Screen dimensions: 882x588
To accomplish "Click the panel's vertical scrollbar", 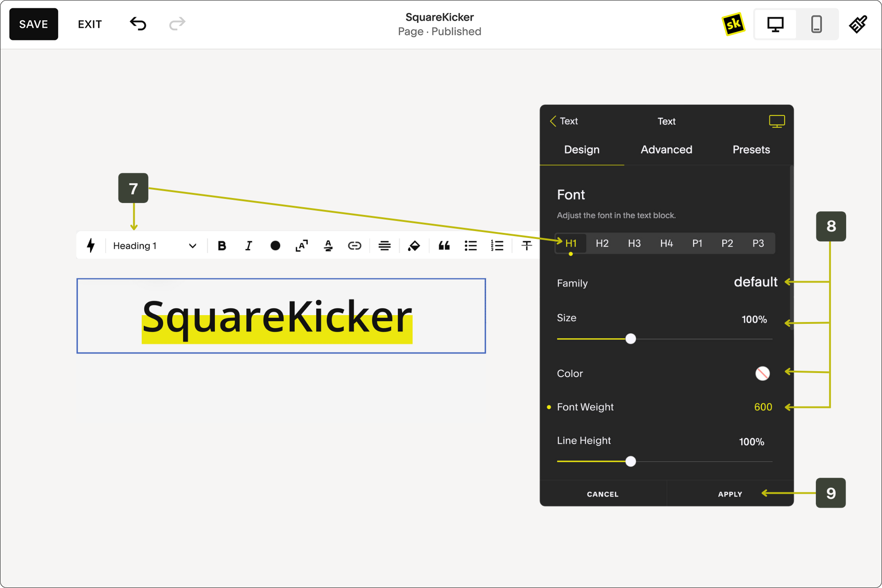I will tap(792, 248).
